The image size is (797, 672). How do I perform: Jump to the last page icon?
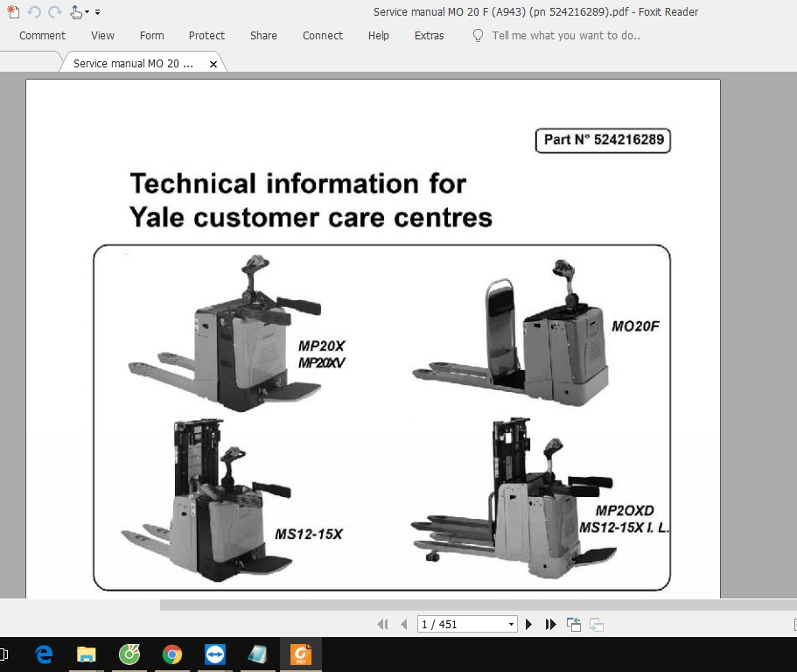pyautogui.click(x=550, y=624)
